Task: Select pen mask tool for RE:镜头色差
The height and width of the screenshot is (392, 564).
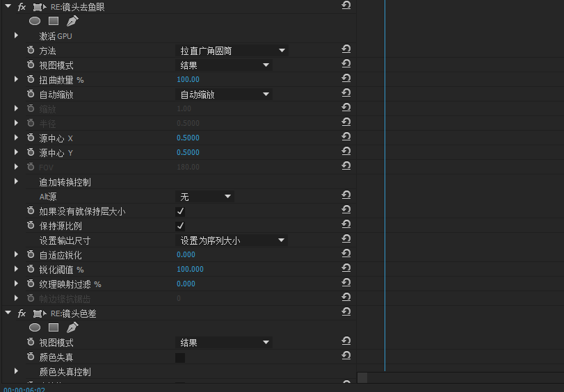Action: tap(72, 327)
